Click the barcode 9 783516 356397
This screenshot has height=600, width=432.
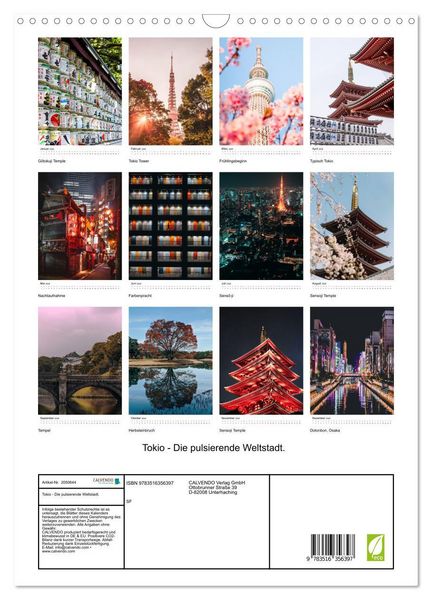coord(332,548)
